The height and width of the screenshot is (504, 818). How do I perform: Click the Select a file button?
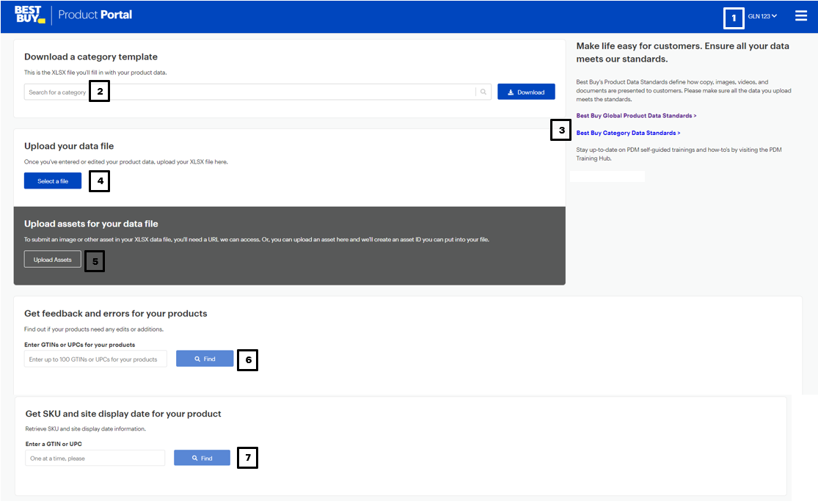pyautogui.click(x=53, y=181)
